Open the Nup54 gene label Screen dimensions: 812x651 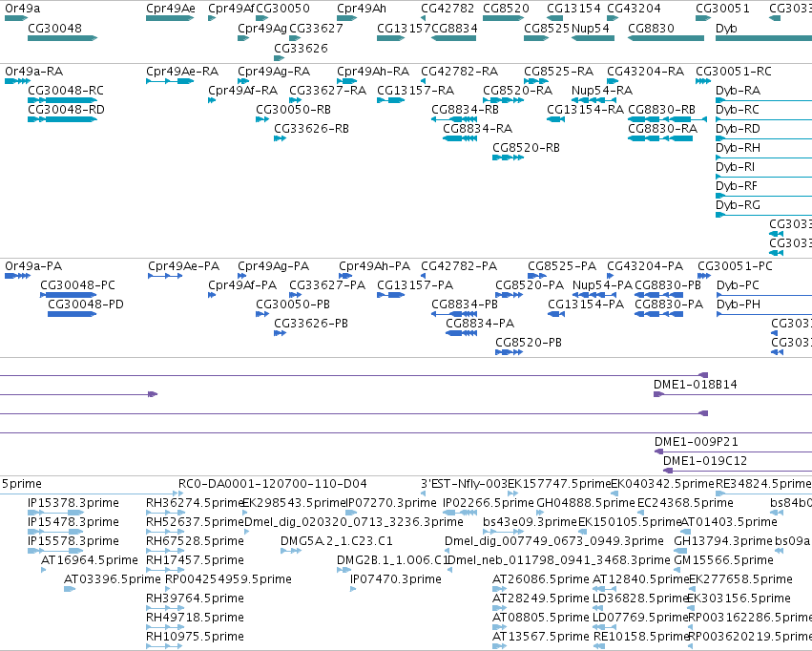[591, 28]
